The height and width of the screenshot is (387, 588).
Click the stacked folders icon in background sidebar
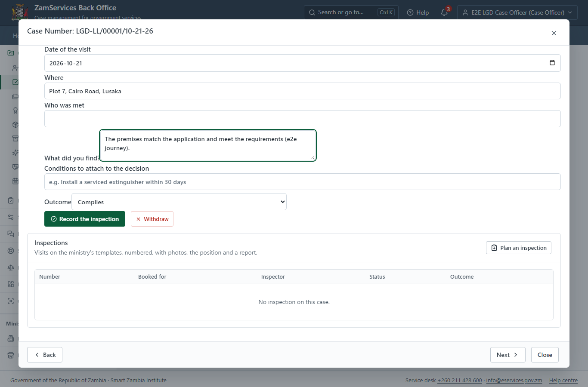pos(15,96)
